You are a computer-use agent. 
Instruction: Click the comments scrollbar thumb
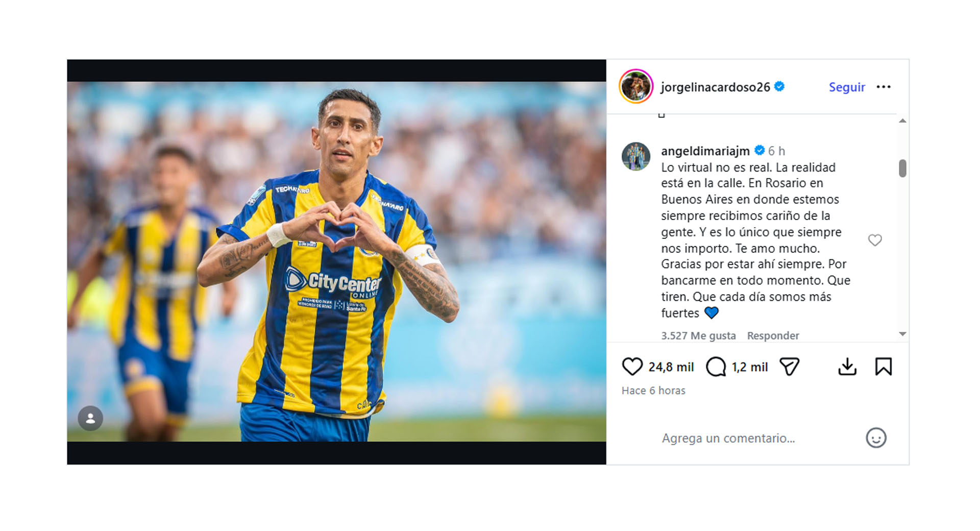coord(902,168)
